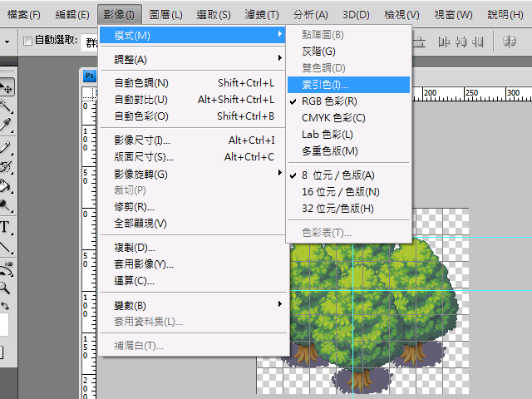Image resolution: width=532 pixels, height=399 pixels.
Task: Click the distribute left edges icon
Action: coord(444,42)
